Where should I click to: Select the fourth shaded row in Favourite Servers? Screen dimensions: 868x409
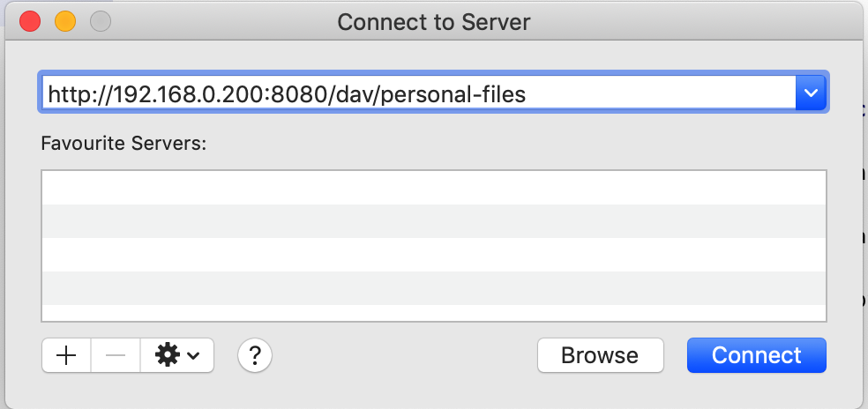434,287
